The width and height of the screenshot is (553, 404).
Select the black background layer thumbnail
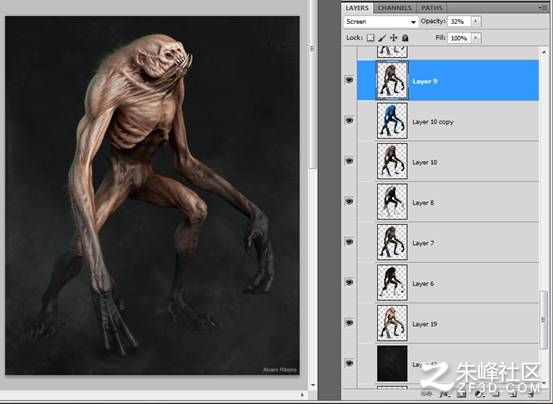click(x=392, y=363)
